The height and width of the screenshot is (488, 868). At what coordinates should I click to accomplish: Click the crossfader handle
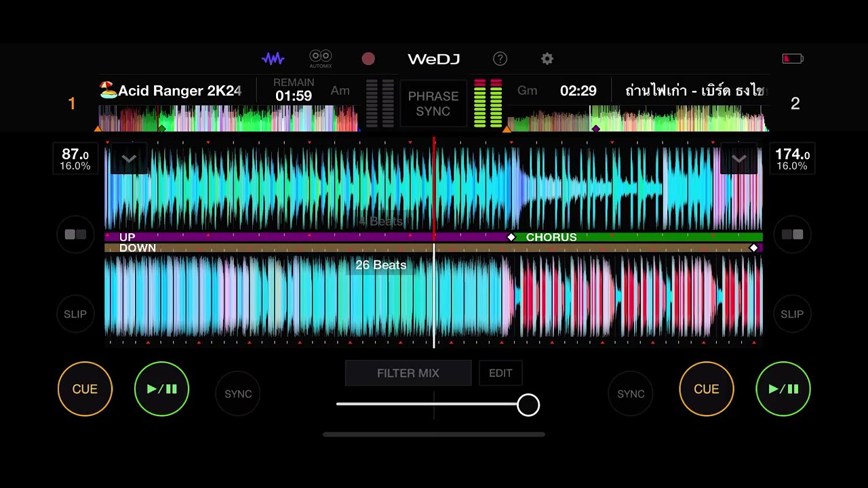(x=528, y=405)
